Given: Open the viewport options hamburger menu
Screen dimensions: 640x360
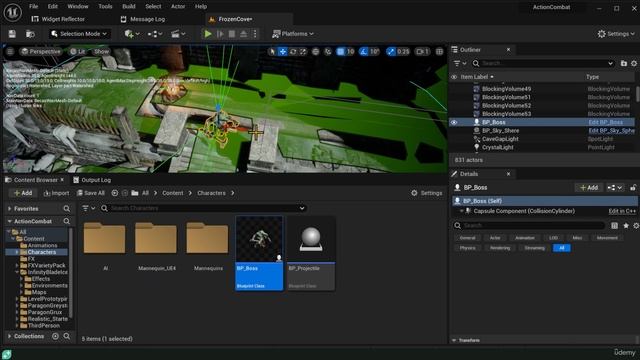Looking at the screenshot, I should click(x=10, y=51).
